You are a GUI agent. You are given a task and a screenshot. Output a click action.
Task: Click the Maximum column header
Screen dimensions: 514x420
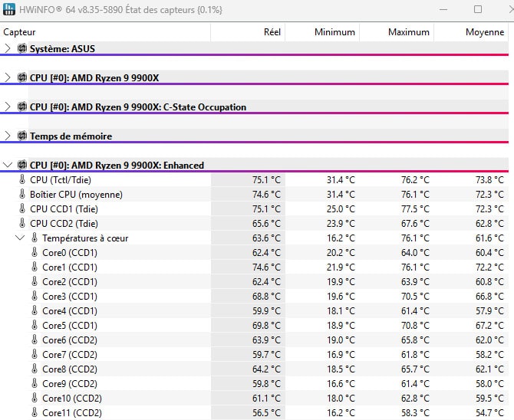[408, 32]
